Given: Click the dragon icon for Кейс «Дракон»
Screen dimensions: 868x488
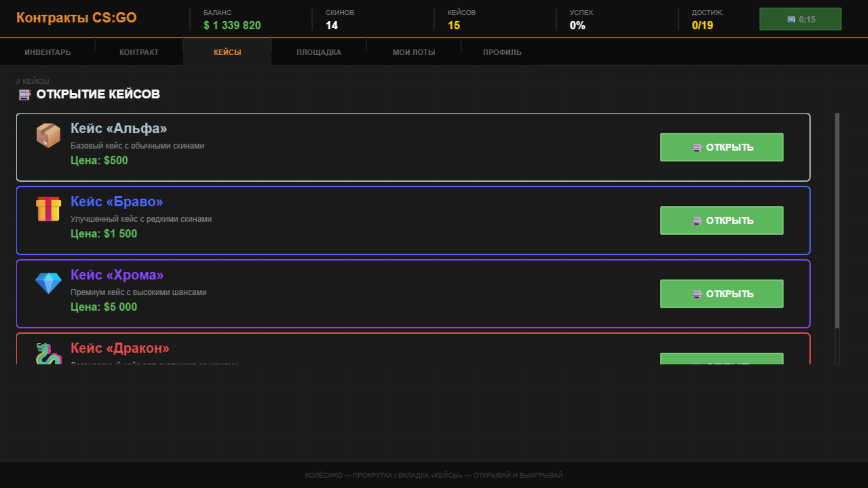Looking at the screenshot, I should 48,354.
